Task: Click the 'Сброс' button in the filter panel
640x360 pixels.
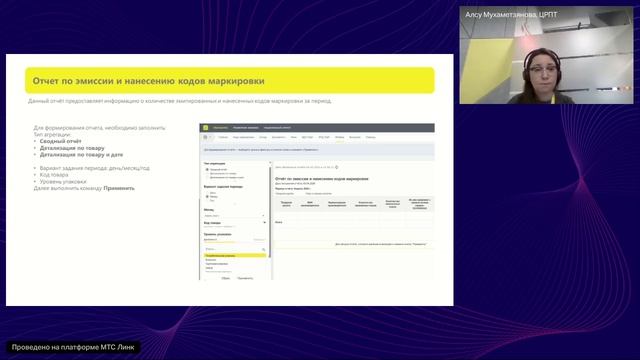Action: 226,278
